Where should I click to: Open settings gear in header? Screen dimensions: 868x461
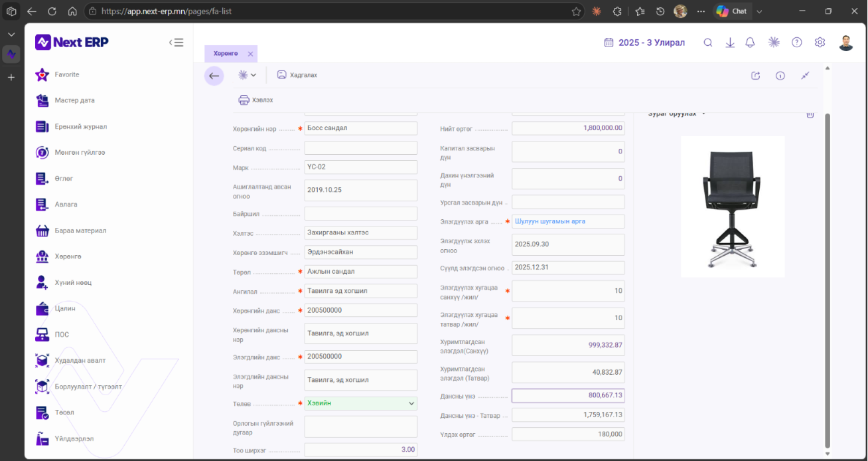[820, 43]
